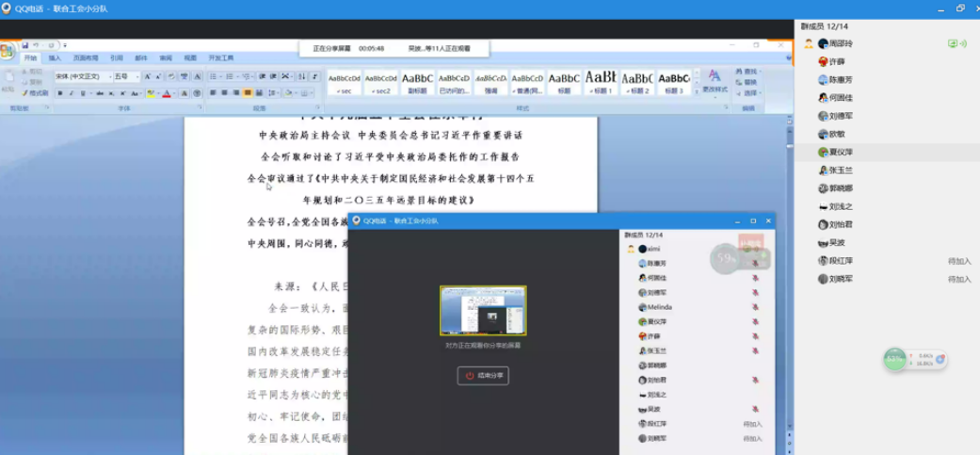Image resolution: width=980 pixels, height=455 pixels.
Task: Toggle Underline formatting in Word ribbon
Action: click(83, 93)
